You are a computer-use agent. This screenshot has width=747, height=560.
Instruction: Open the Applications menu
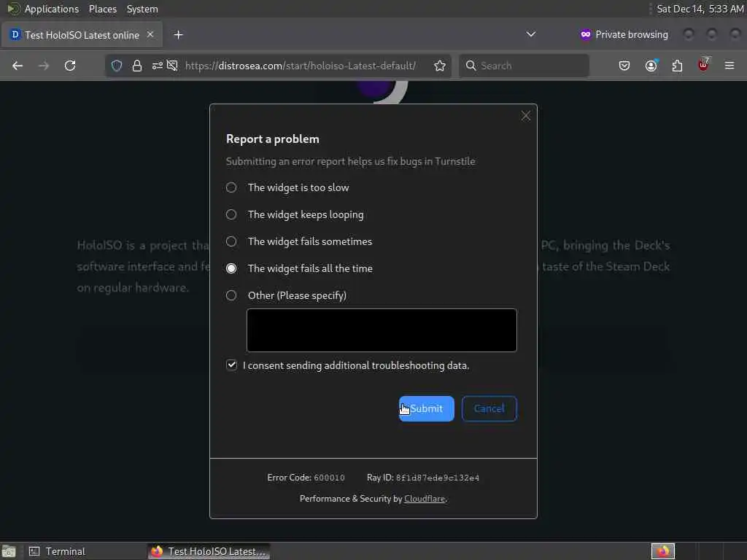coord(52,9)
